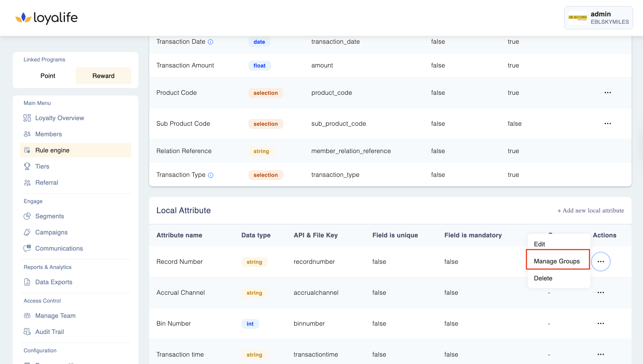Click info icon beside Transaction Type

pyautogui.click(x=211, y=175)
